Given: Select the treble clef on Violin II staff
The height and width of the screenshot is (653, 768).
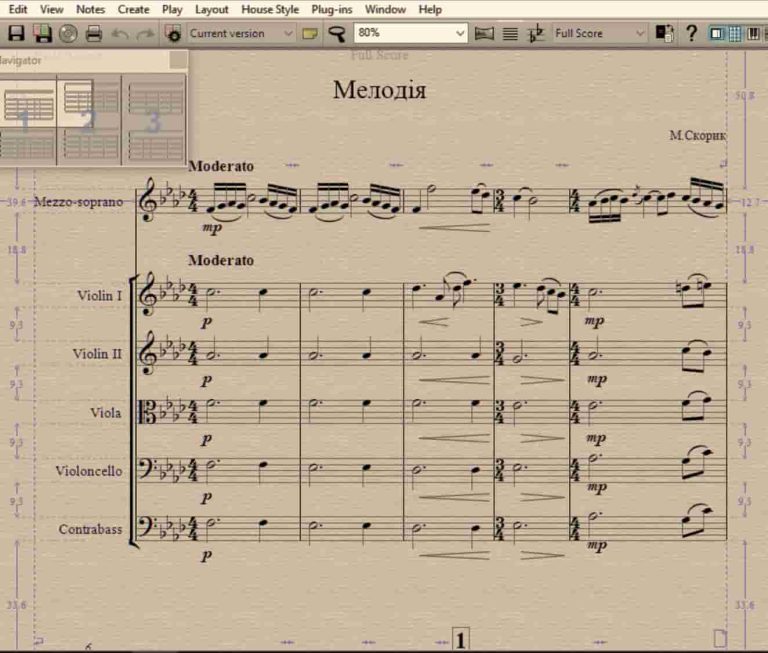Looking at the screenshot, I should (x=146, y=353).
